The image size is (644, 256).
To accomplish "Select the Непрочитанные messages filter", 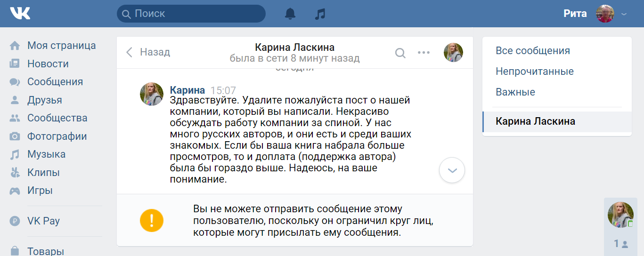I will pyautogui.click(x=534, y=72).
